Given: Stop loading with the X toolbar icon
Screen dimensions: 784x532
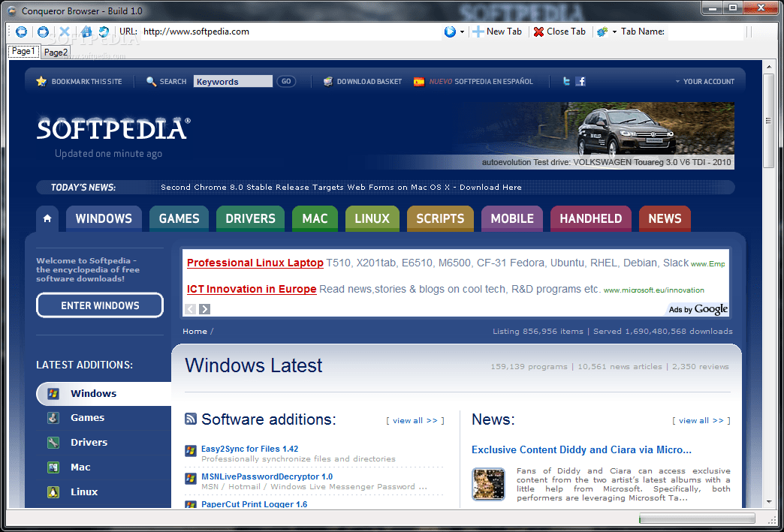Looking at the screenshot, I should point(65,32).
